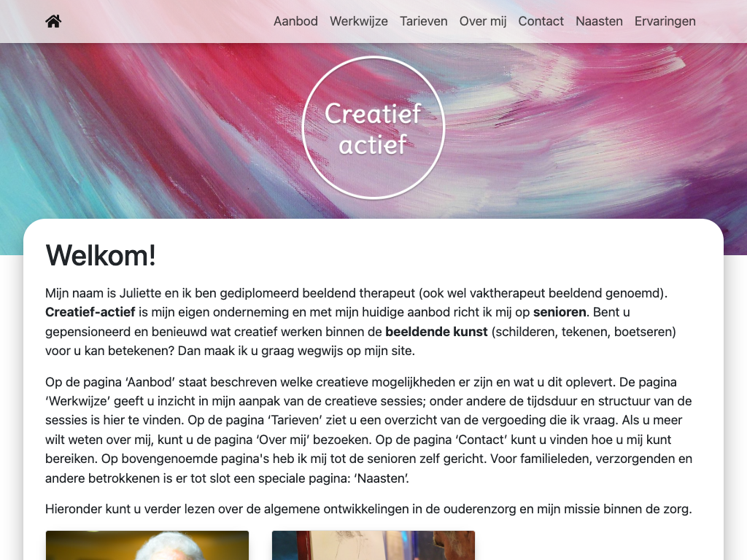Navigate to the Contact page
747x560 pixels.
pos(541,21)
